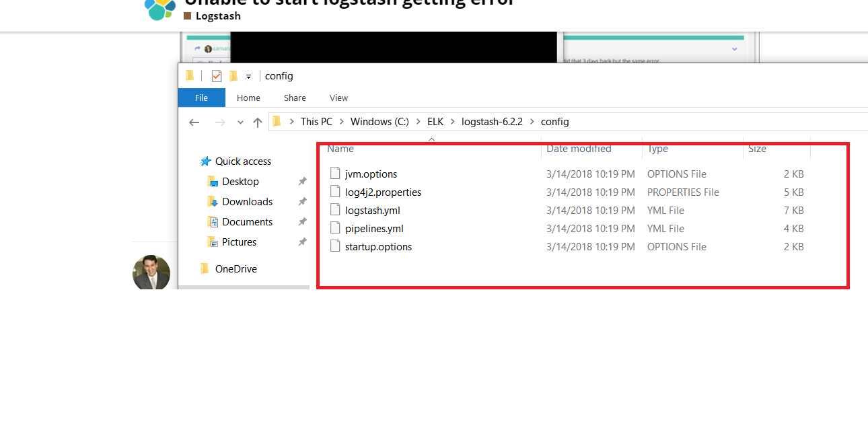Unpin Documents using its pin icon
This screenshot has height=436, width=868.
303,222
